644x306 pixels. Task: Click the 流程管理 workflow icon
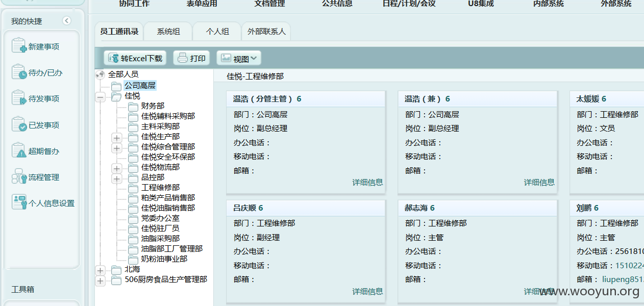[x=19, y=176]
